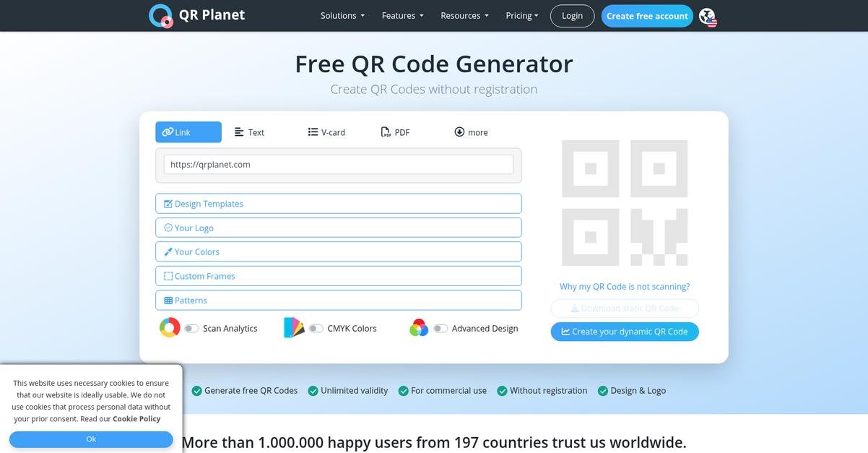Open the language globe flag selector
This screenshot has width=868, height=453.
pos(708,17)
